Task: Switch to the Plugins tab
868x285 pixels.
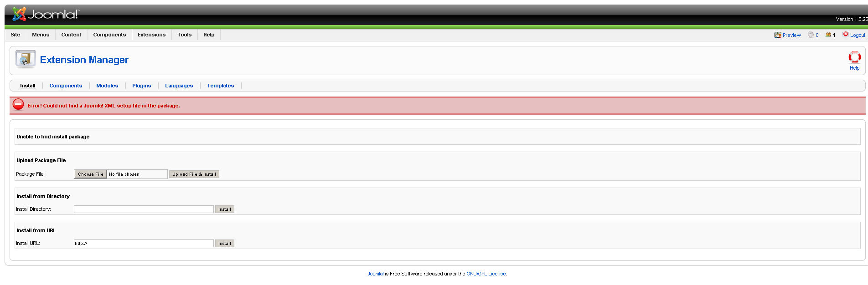Action: [141, 86]
